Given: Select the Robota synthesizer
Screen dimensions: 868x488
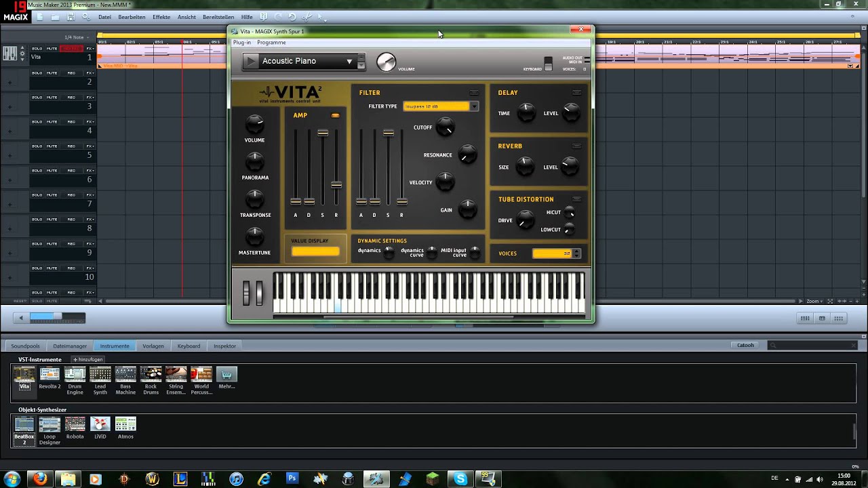Looking at the screenshot, I should pos(75,424).
